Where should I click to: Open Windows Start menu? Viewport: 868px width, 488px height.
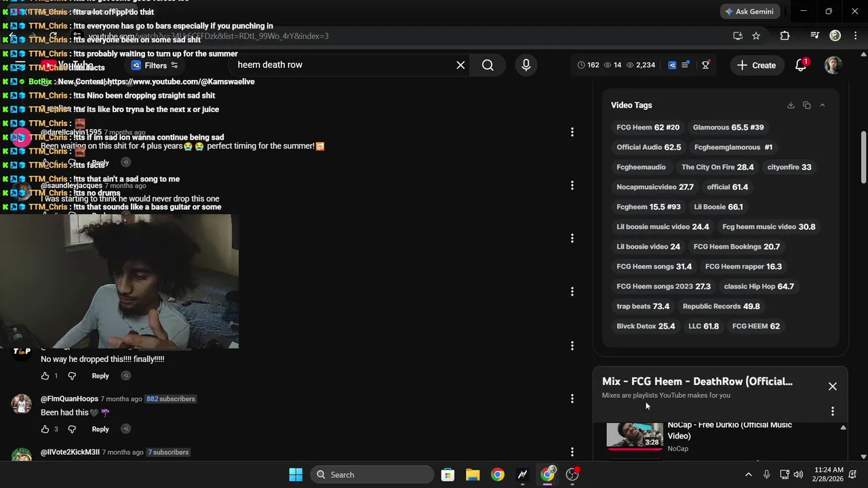pos(296,474)
